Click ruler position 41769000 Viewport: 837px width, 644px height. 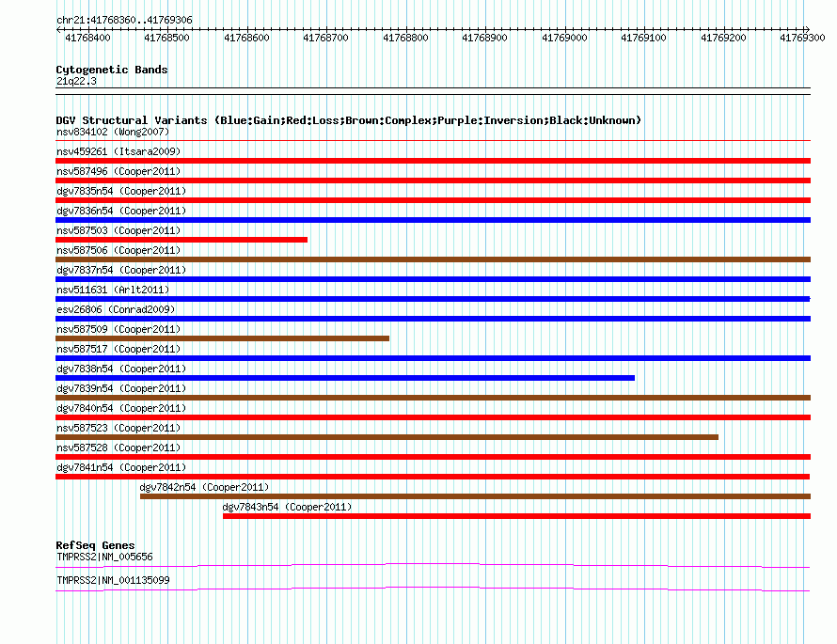pyautogui.click(x=565, y=38)
